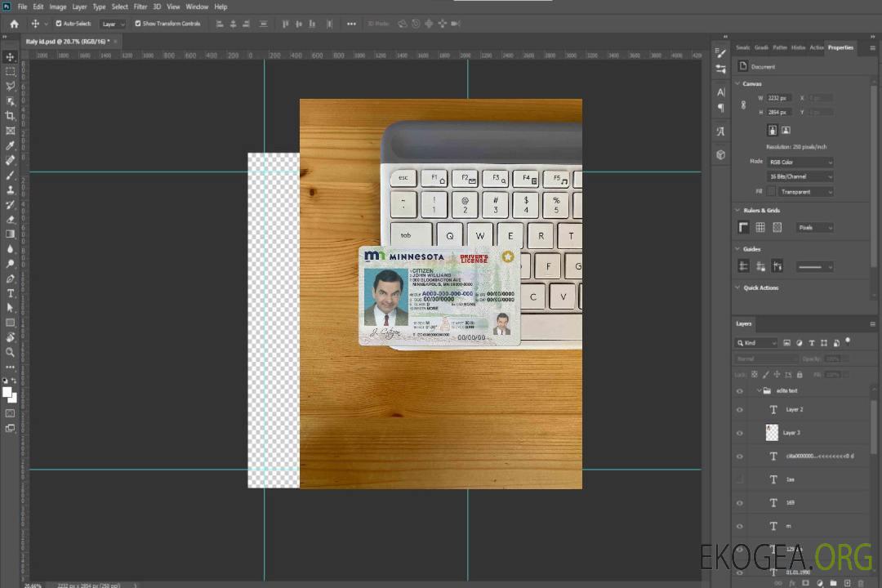Viewport: 882px width, 588px height.
Task: Select the Crop tool
Action: coord(11,116)
